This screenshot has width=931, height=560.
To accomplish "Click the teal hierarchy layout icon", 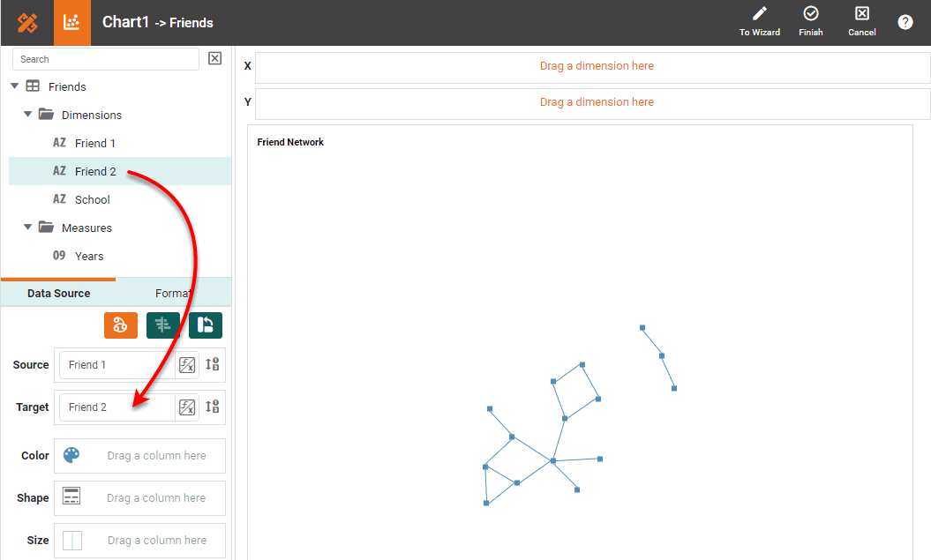I will [162, 325].
